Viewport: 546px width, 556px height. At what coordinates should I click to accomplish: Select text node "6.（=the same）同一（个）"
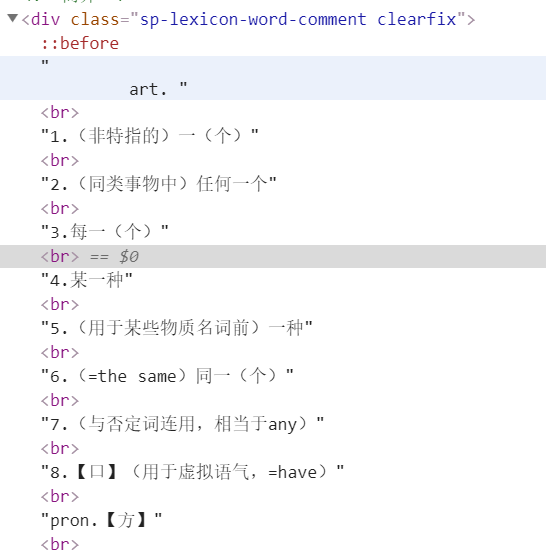(x=167, y=376)
